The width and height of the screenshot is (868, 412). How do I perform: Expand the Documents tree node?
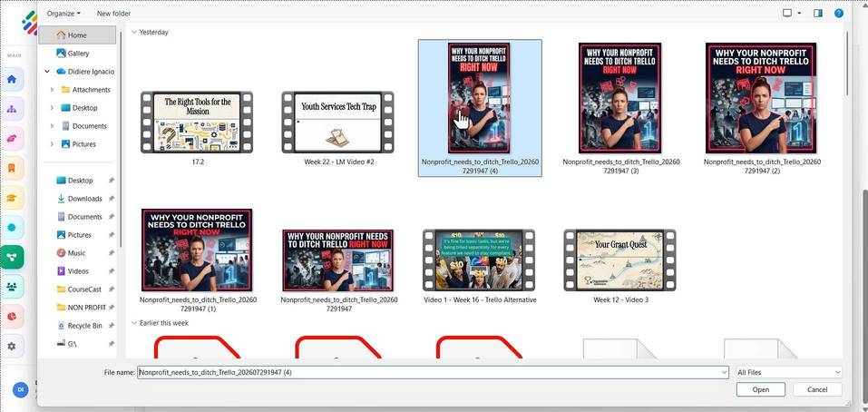[52, 126]
